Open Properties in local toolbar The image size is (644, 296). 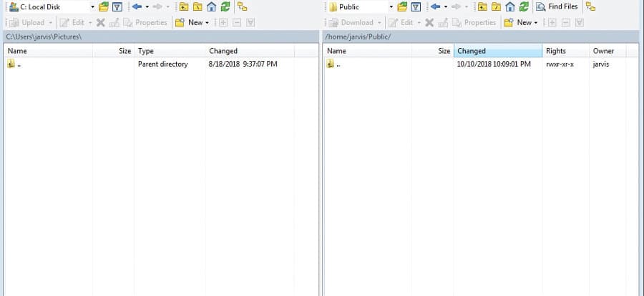[145, 23]
